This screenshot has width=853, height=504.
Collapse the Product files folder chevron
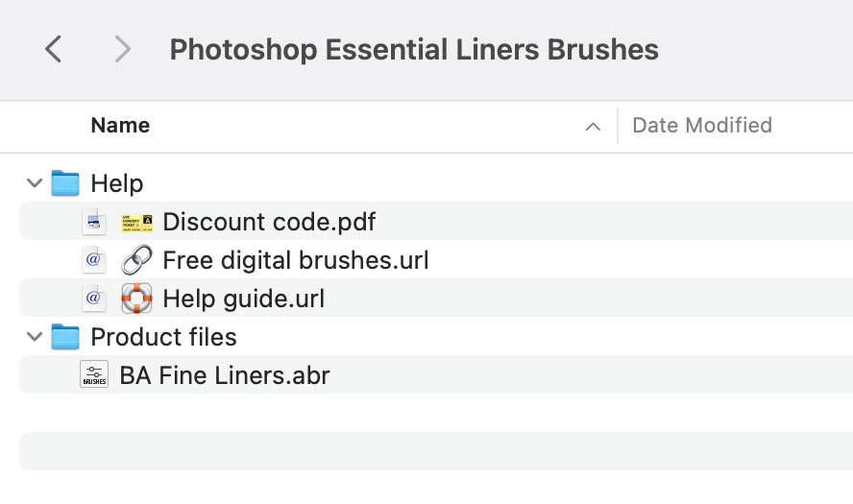pyautogui.click(x=35, y=337)
